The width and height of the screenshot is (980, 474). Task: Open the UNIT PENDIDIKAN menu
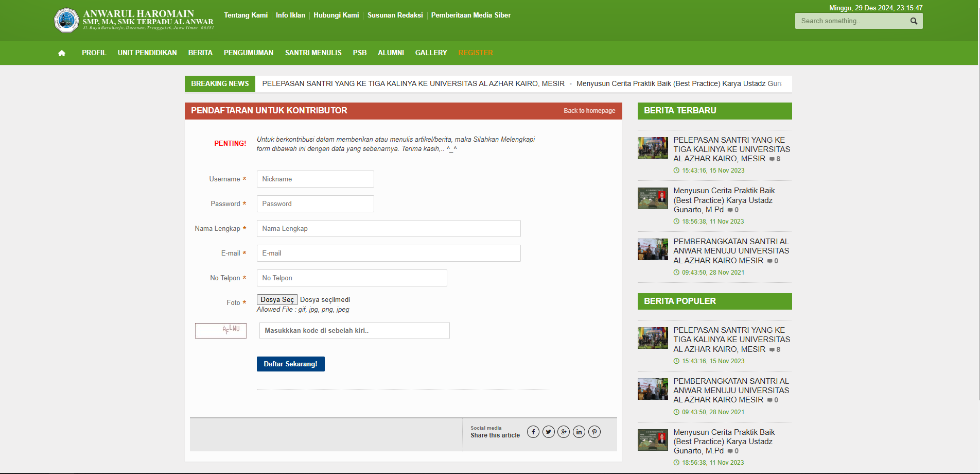(x=147, y=53)
